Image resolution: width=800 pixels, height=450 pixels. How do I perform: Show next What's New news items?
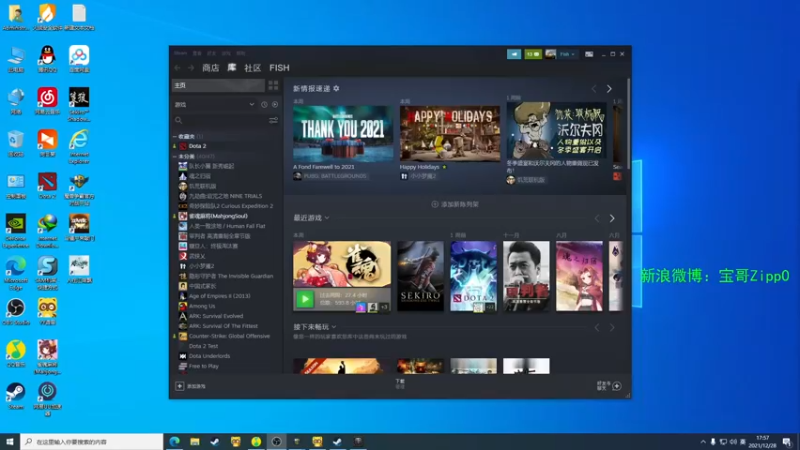pyautogui.click(x=609, y=89)
